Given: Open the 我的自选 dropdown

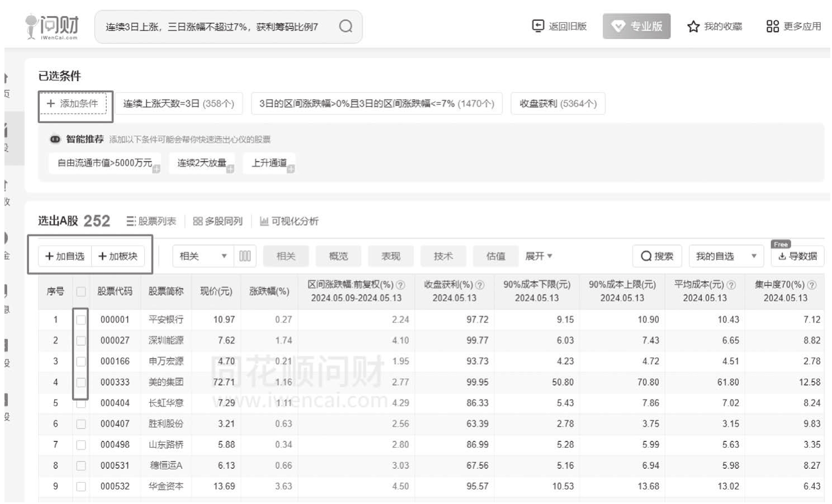Looking at the screenshot, I should point(726,256).
